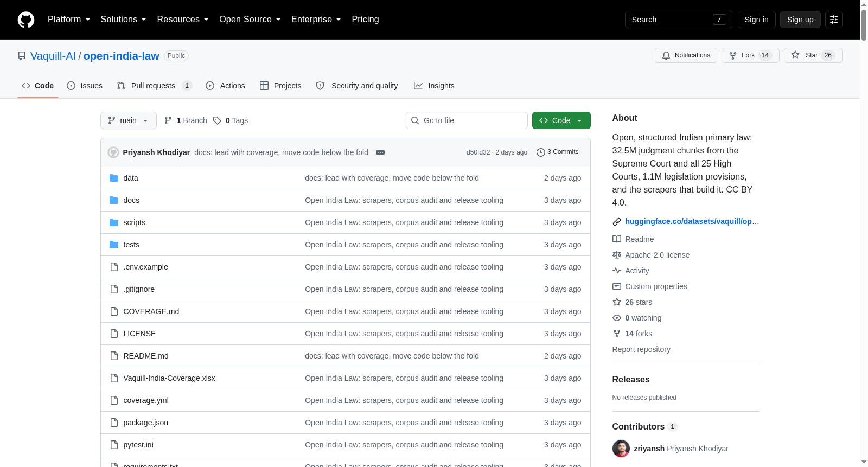This screenshot has height=467, width=868.
Task: Open commit d50fd32 hash link
Action: pyautogui.click(x=478, y=152)
